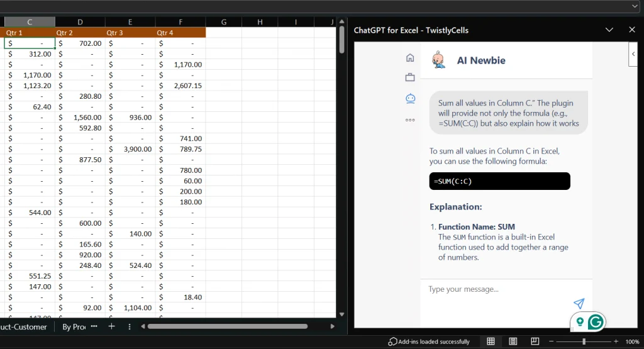
Task: Open the Product-Customer sheet tab
Action: pyautogui.click(x=23, y=327)
